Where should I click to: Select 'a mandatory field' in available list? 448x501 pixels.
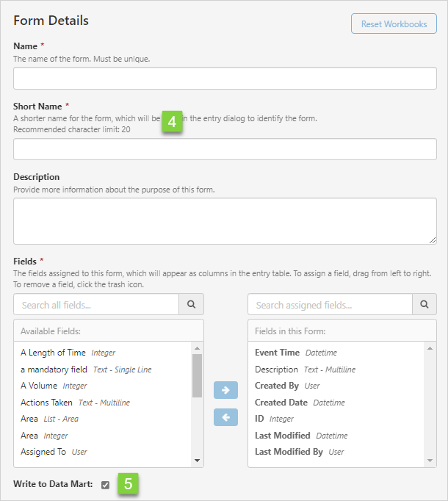click(x=54, y=370)
